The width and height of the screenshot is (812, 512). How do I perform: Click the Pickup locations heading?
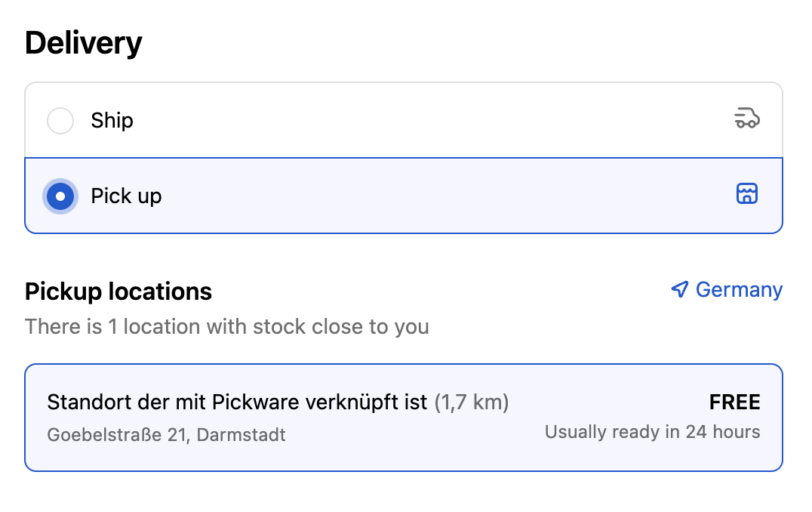(118, 291)
